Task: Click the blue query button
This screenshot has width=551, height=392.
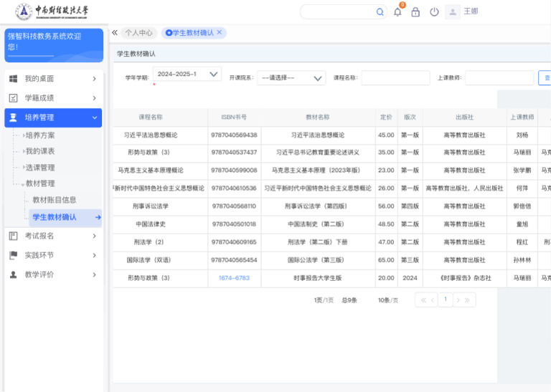Action: click(x=545, y=78)
